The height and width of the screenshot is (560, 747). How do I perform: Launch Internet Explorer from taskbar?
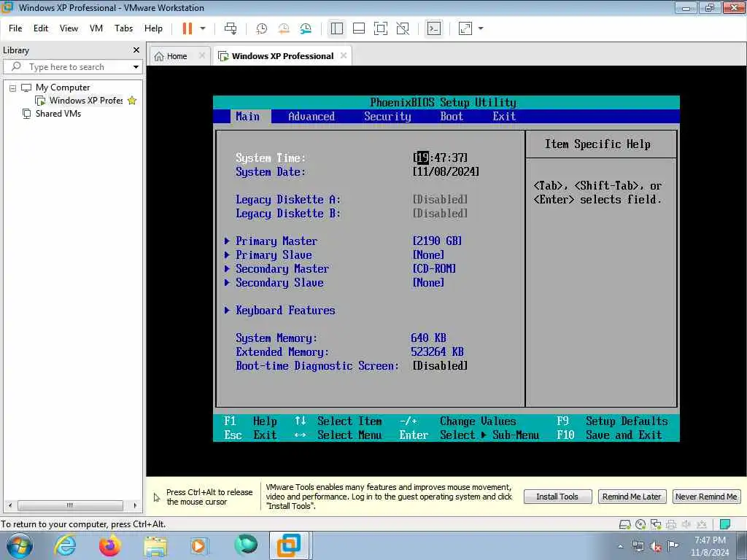pos(65,545)
